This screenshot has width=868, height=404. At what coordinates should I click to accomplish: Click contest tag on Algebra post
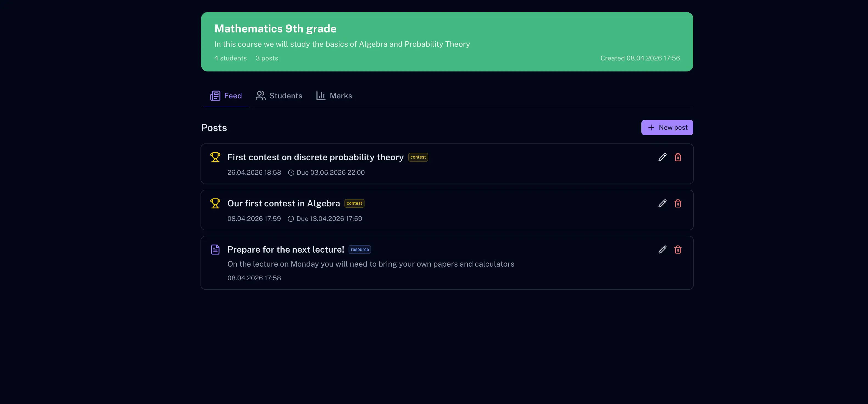point(354,203)
